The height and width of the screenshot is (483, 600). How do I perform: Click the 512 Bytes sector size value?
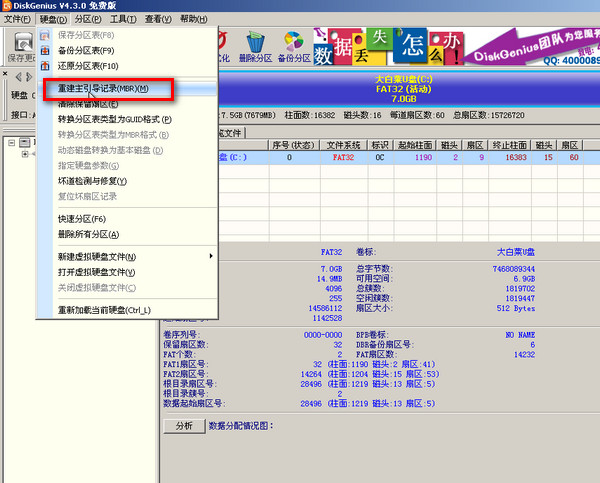[x=515, y=308]
